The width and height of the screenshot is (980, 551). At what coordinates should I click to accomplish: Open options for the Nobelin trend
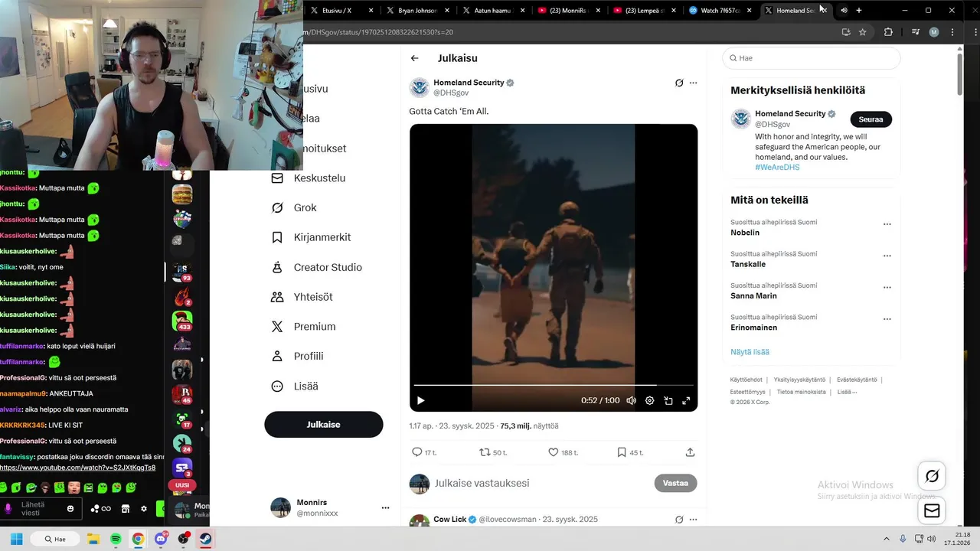click(887, 225)
